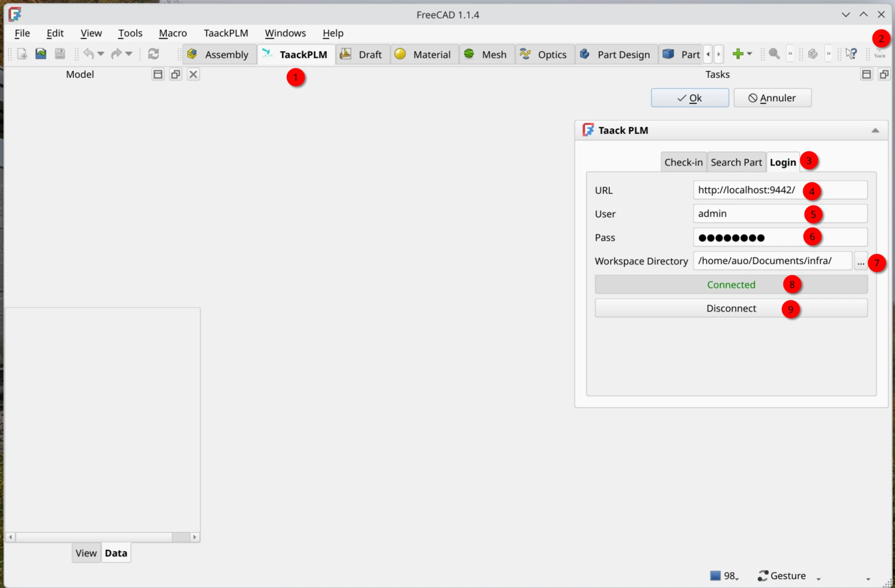Switch to the Part Design workbench tab
This screenshot has width=895, height=588.
click(x=616, y=54)
